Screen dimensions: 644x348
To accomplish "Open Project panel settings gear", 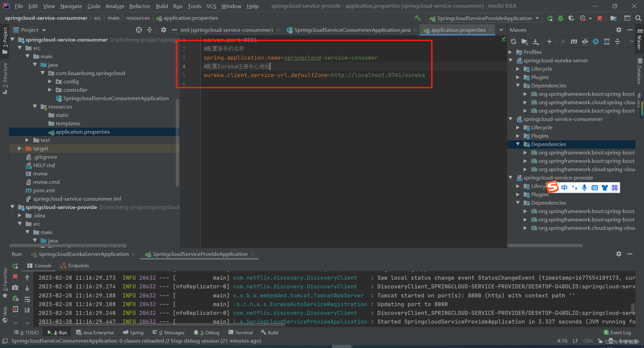I will (x=163, y=30).
